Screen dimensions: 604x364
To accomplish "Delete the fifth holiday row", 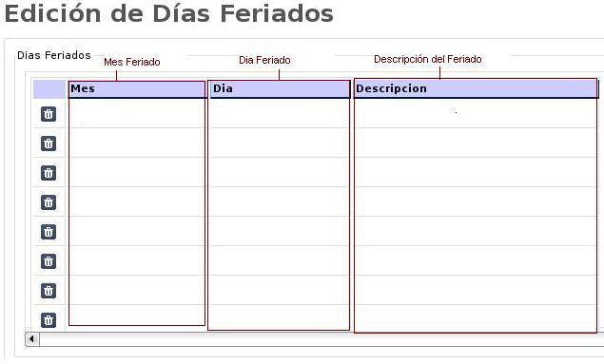I will click(x=49, y=232).
